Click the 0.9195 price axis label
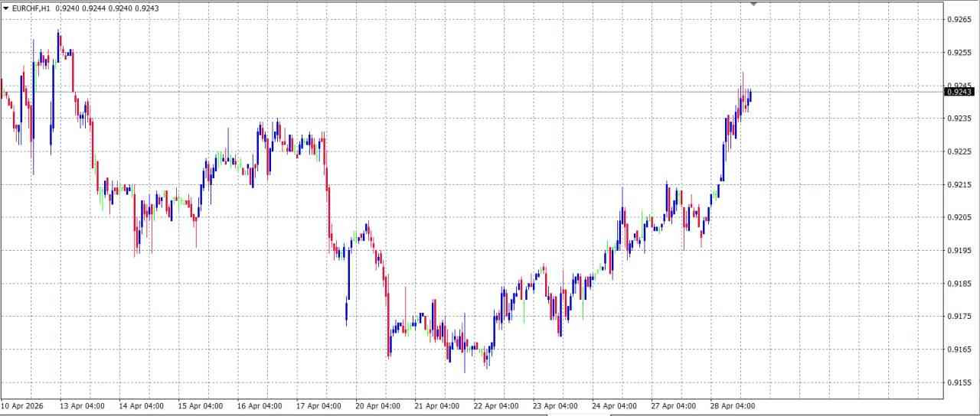The height and width of the screenshot is (416, 980). 959,250
